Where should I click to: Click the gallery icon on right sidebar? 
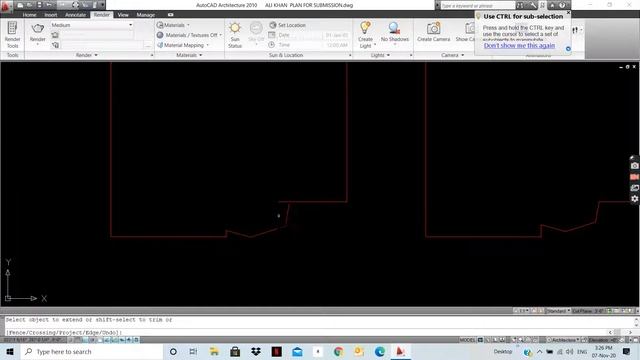(634, 188)
